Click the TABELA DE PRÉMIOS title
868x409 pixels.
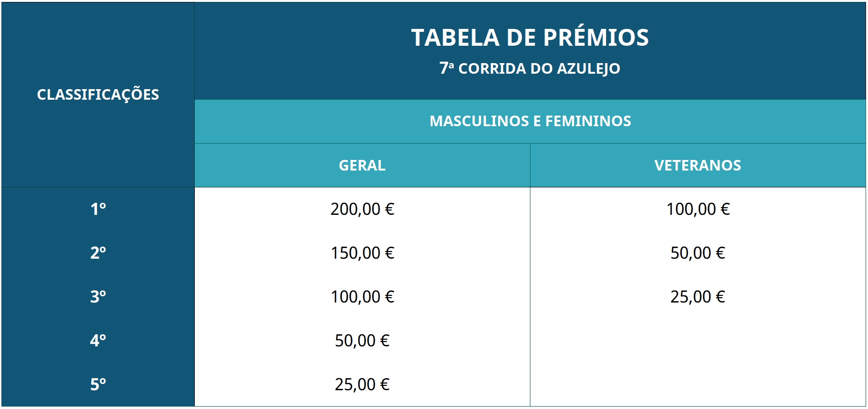tap(530, 37)
